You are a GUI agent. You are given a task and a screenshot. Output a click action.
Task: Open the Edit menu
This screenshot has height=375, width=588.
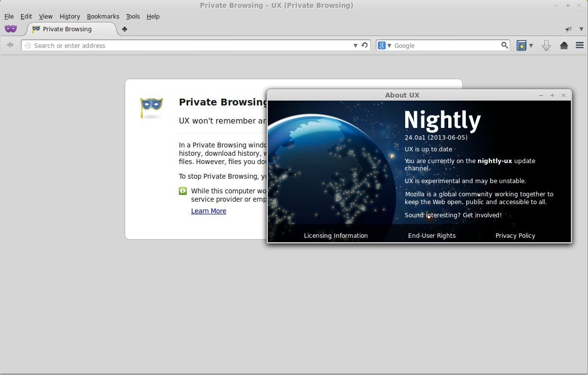[x=26, y=16]
